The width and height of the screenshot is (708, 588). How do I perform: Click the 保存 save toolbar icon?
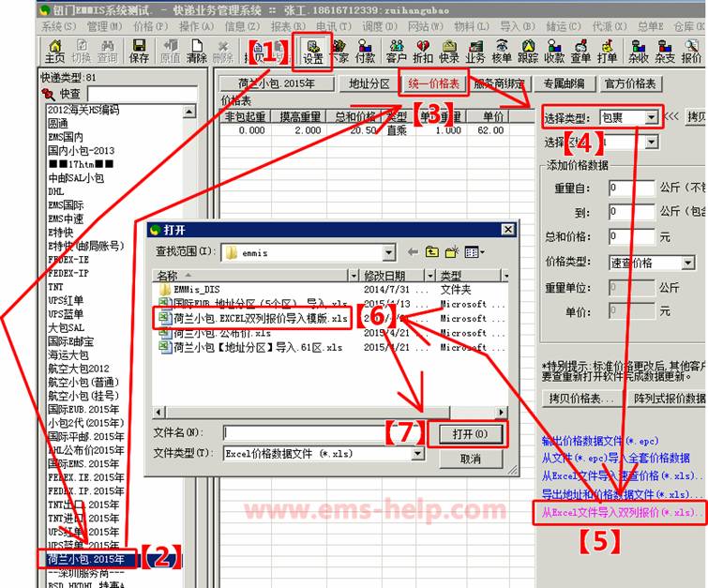139,51
